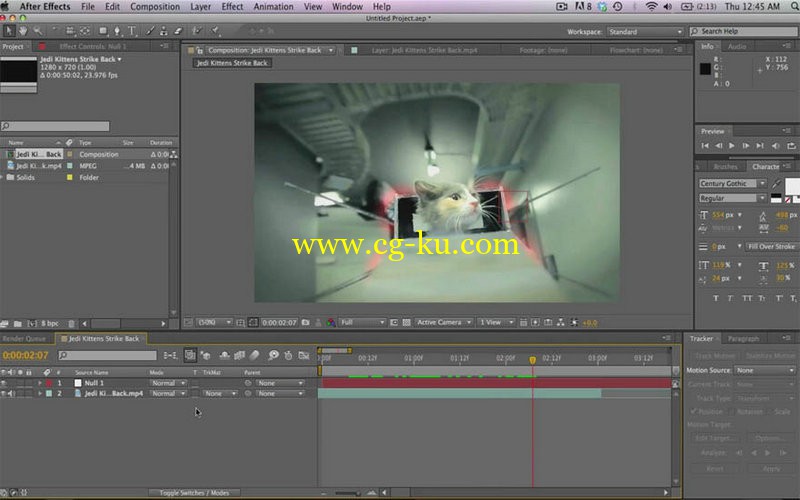Click the auto-keyframe stopwatch icon
This screenshot has height=500, width=800.
[288, 355]
